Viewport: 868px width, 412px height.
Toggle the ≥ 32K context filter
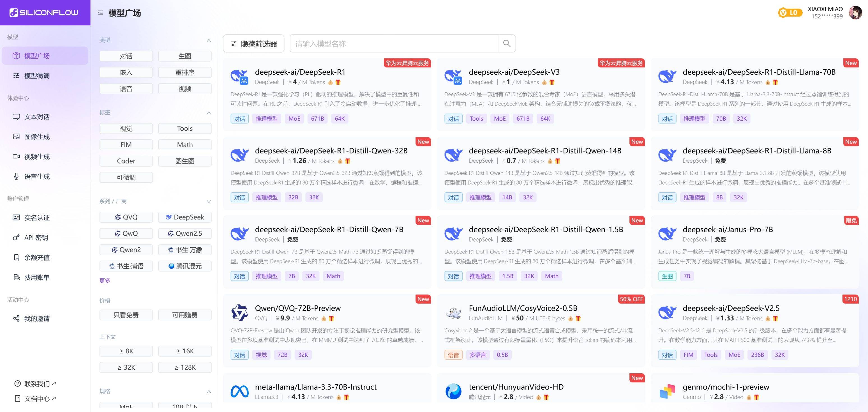[x=126, y=367]
